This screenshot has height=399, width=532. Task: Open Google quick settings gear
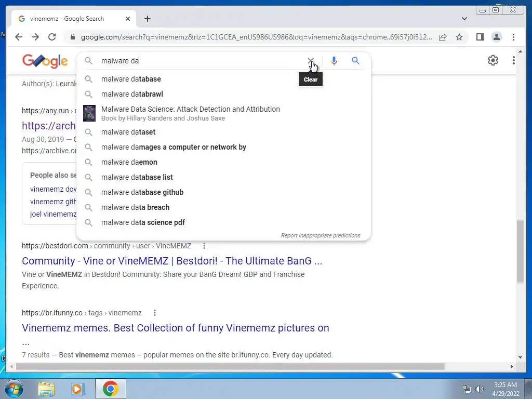tap(493, 60)
